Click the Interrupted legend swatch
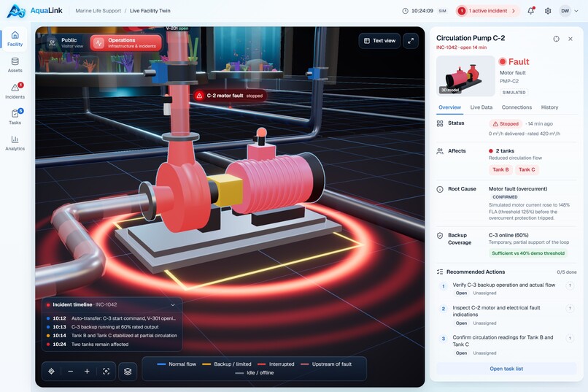588x392 pixels. [261, 364]
